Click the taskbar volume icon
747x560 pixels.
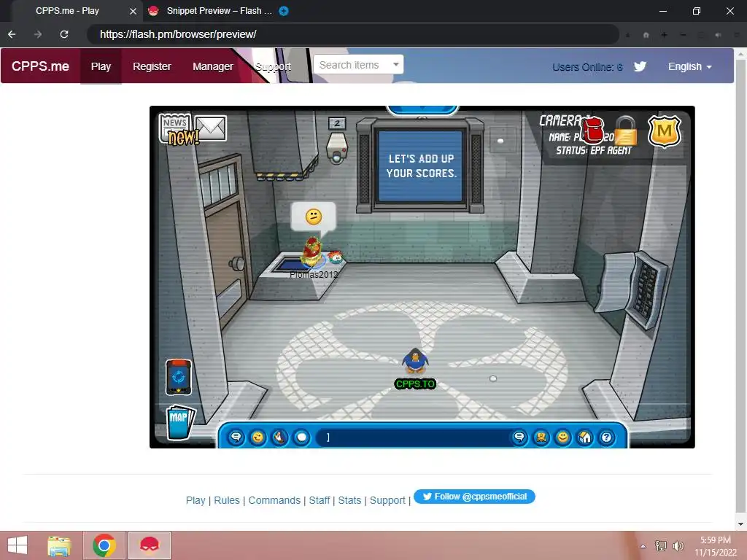point(678,545)
